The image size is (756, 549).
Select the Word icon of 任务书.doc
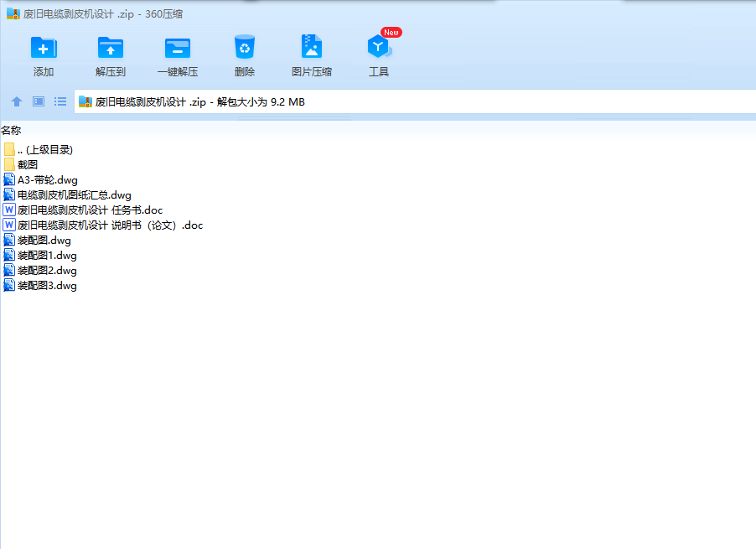(9, 210)
